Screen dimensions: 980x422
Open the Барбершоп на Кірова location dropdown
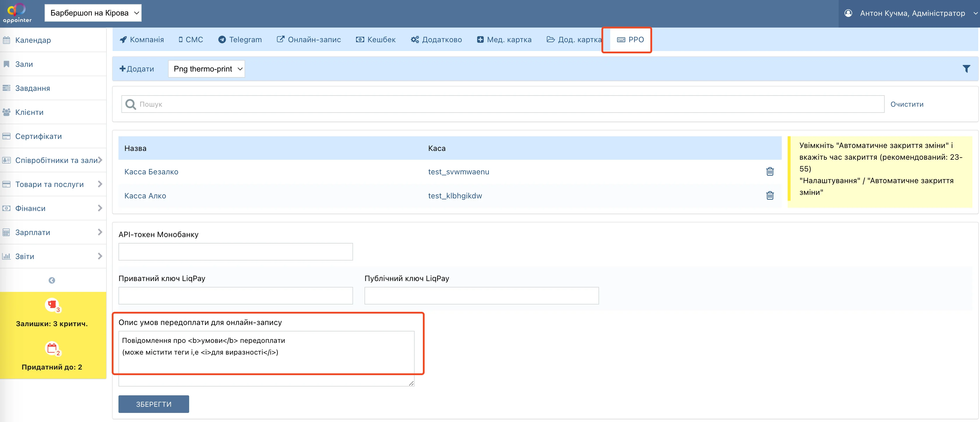click(93, 13)
